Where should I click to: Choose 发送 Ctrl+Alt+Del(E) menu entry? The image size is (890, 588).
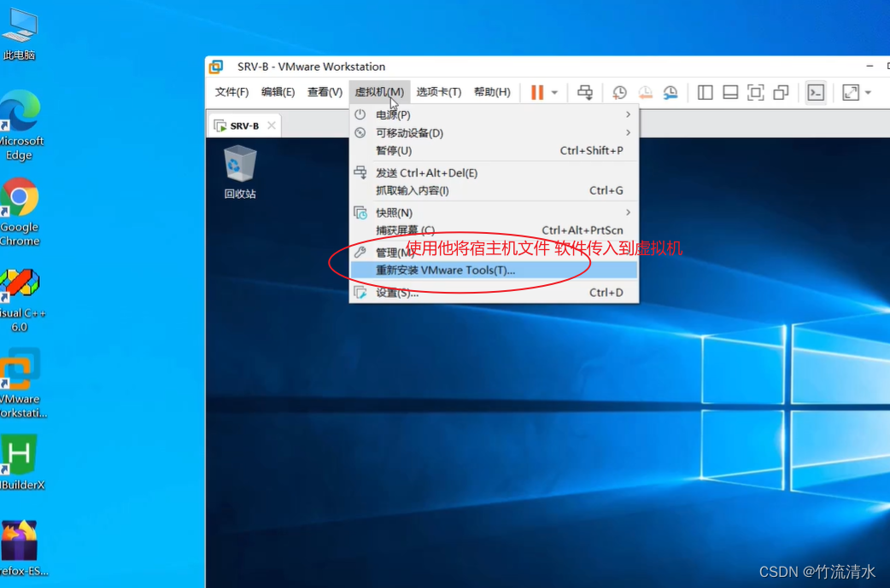pos(494,173)
